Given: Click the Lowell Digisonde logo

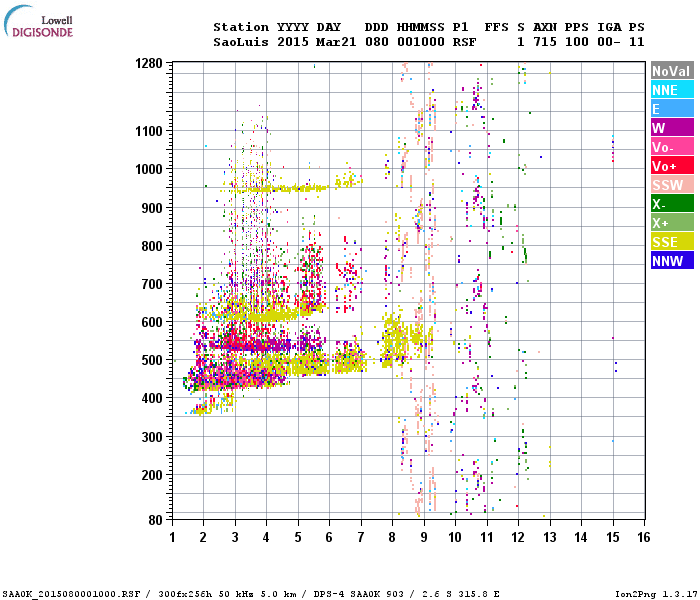Looking at the screenshot, I should pos(38,22).
